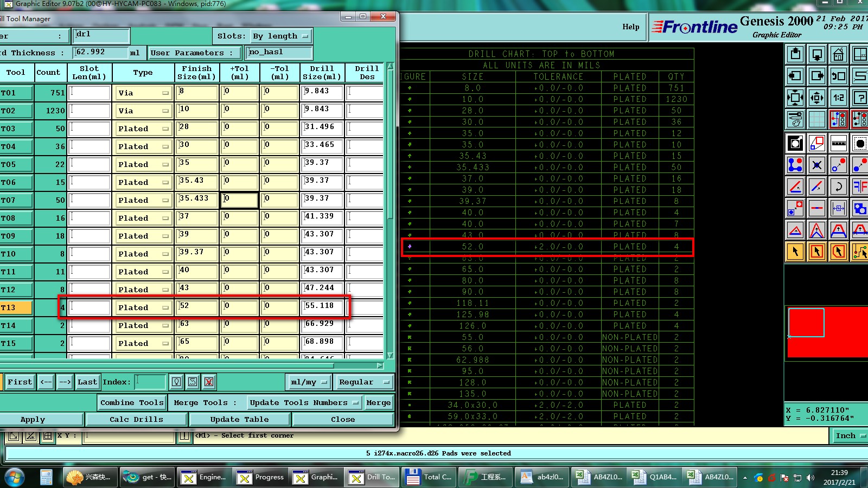
Task: Click the blue connected nodes icon
Action: [795, 165]
